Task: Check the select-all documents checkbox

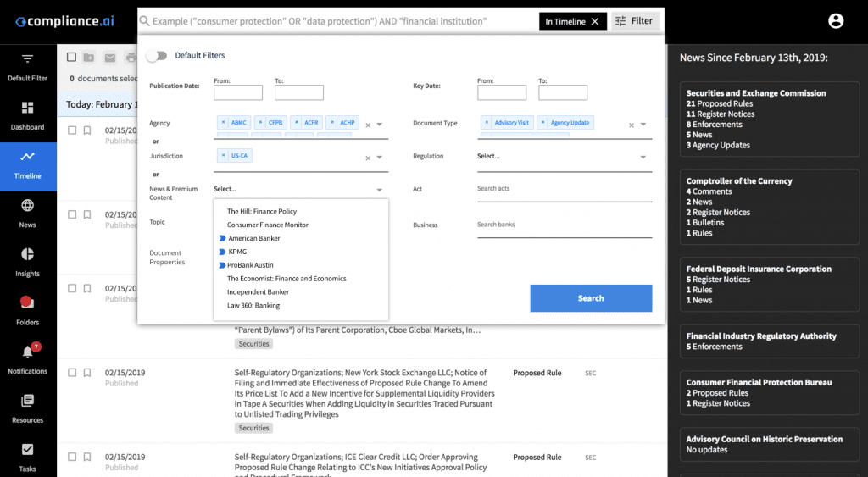Action: coord(71,57)
